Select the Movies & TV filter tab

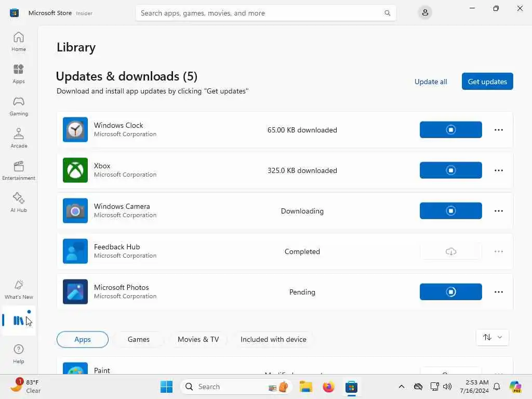tap(198, 339)
